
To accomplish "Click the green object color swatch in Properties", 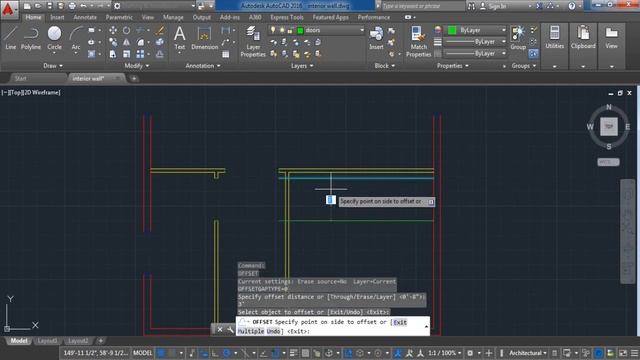I will click(452, 30).
